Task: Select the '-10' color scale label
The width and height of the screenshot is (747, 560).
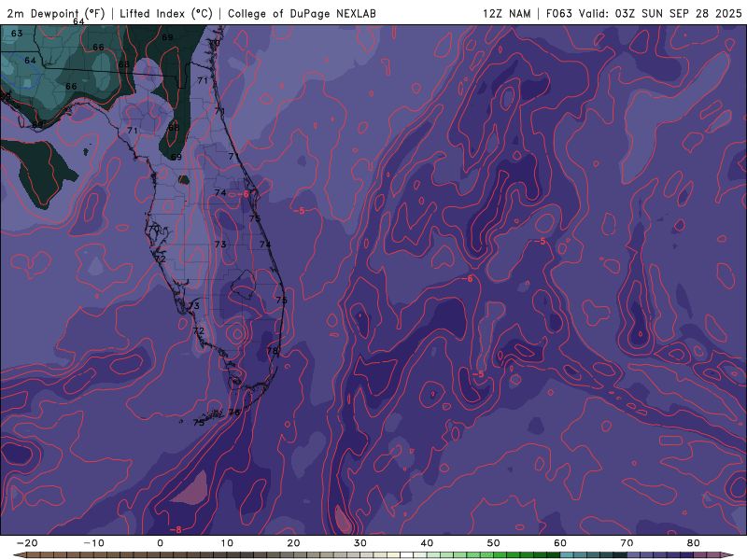Action: pos(93,543)
